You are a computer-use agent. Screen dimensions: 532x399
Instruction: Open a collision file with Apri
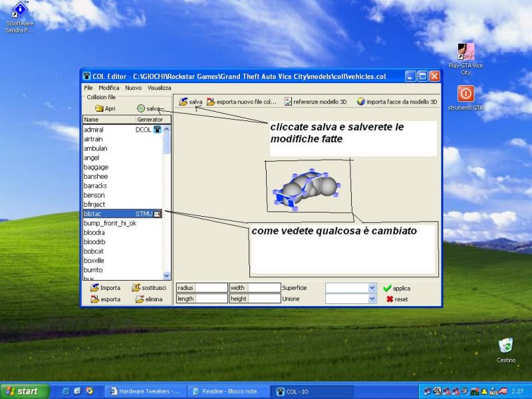point(99,108)
